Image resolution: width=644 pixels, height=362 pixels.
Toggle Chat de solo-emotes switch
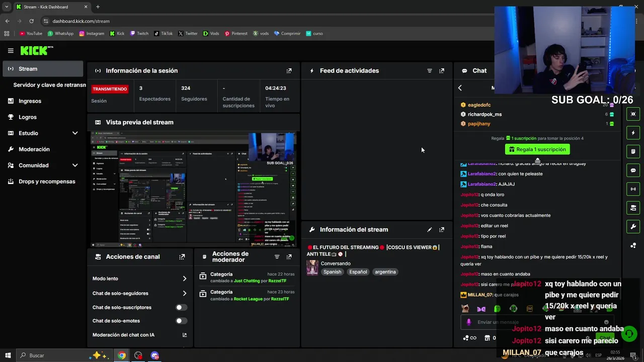pos(181,321)
